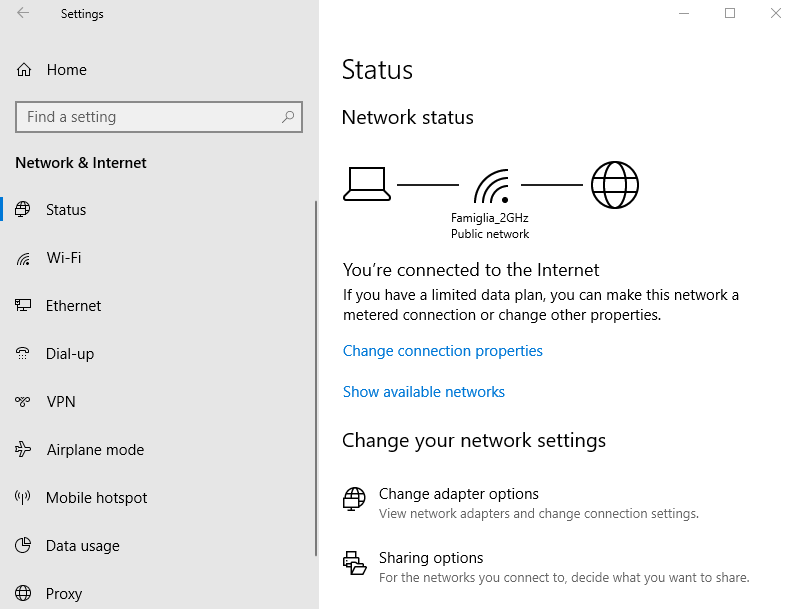Click the Change adapter options icon
Screen dimensions: 789x609
click(x=354, y=499)
